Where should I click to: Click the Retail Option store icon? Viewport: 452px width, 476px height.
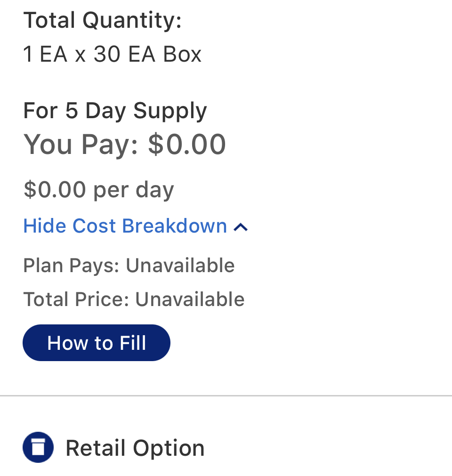pos(38,447)
